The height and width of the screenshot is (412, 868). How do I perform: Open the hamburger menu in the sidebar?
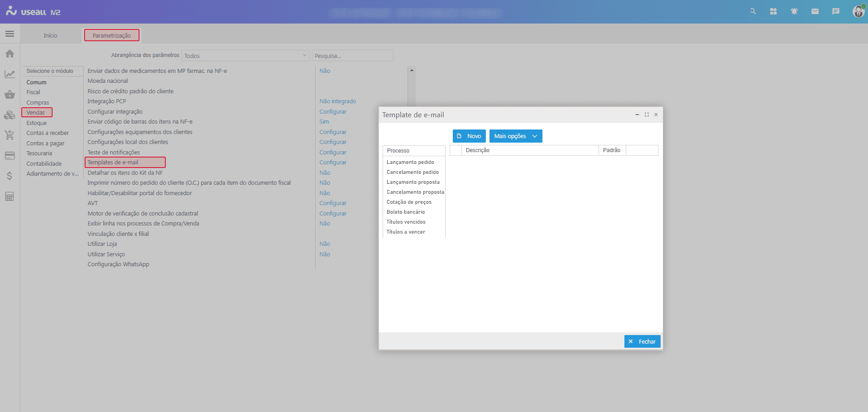(10, 34)
